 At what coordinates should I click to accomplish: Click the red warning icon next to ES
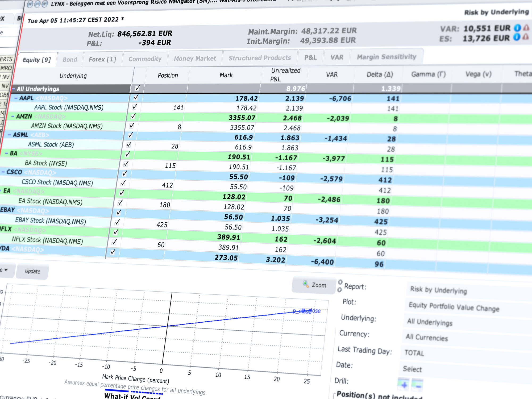click(526, 37)
